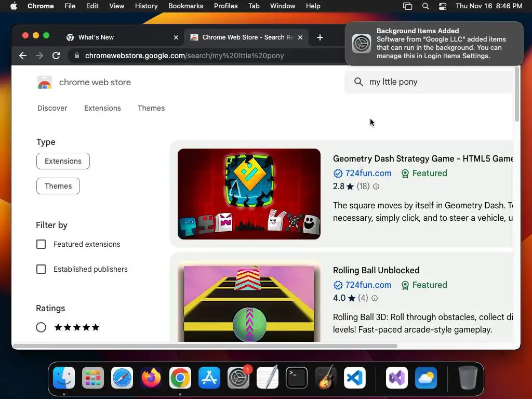Click the date and time in menu bar
This screenshot has height=399, width=532.
pos(489,6)
